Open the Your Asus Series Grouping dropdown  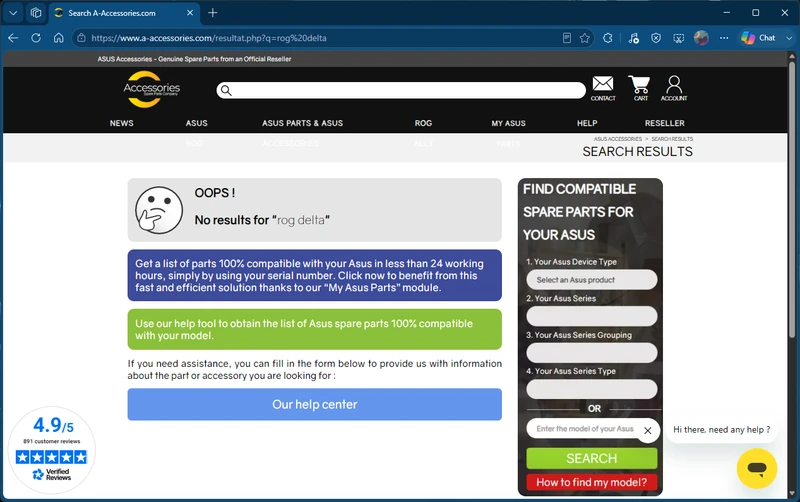pyautogui.click(x=591, y=353)
